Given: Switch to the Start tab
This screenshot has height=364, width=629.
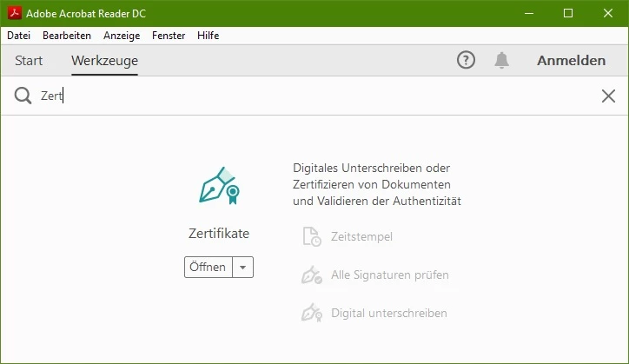Looking at the screenshot, I should (29, 61).
